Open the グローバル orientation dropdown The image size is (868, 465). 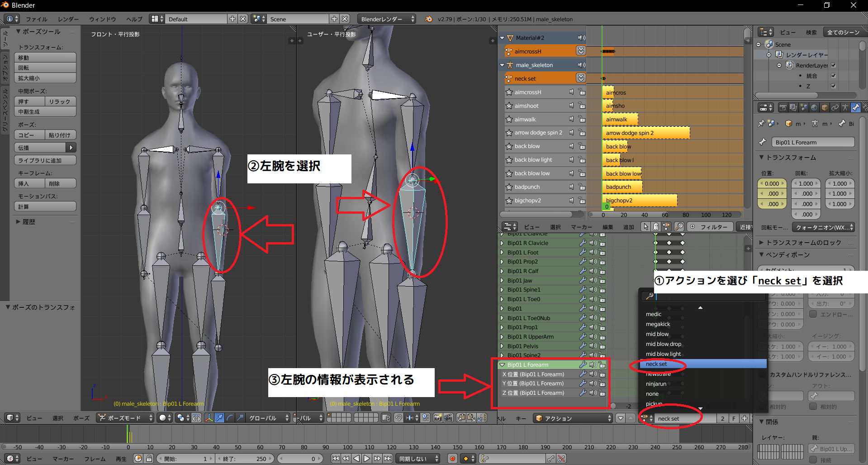(x=267, y=418)
